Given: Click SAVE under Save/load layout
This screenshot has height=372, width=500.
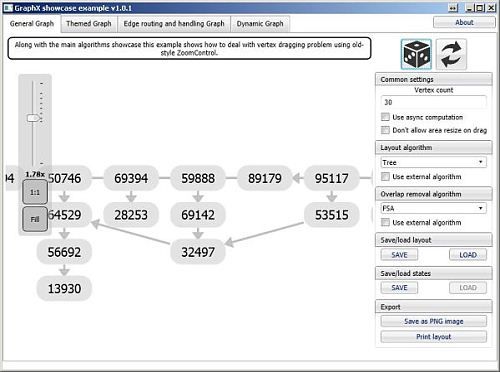Looking at the screenshot, I should pos(399,255).
